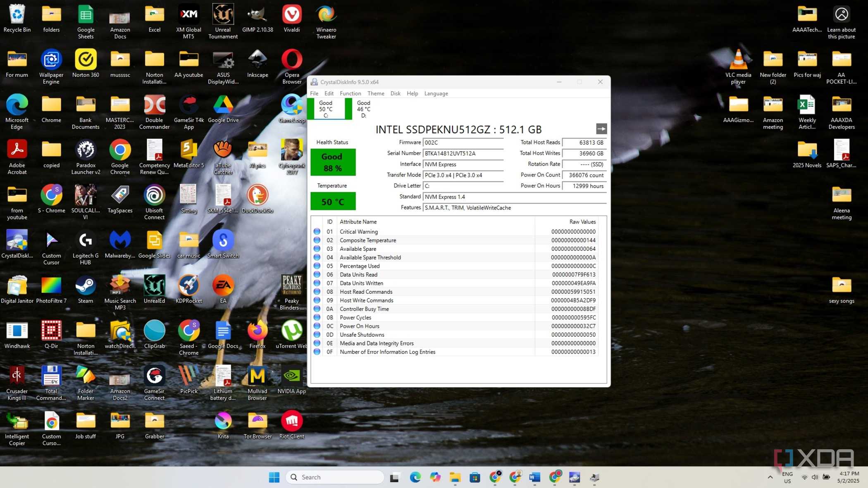Screen dimensions: 868x488
Task: Open the Norton 360 desktop icon
Action: [x=86, y=64]
